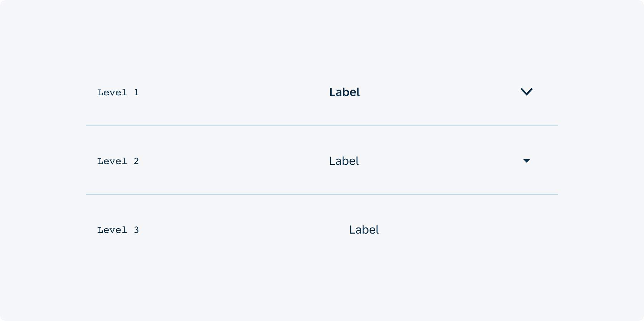This screenshot has width=644, height=321.
Task: Click the "Level 1" monospace text
Action: (x=118, y=92)
